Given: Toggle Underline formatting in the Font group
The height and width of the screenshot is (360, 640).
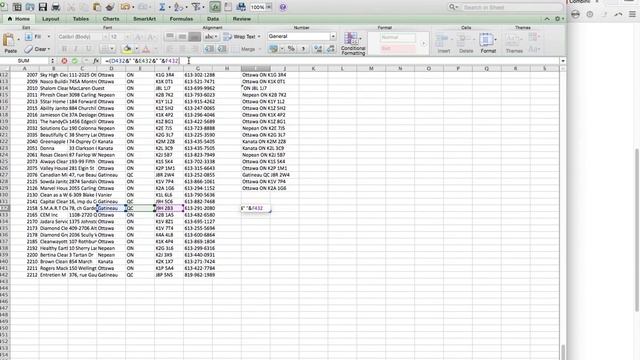Looking at the screenshot, I should 88,49.
